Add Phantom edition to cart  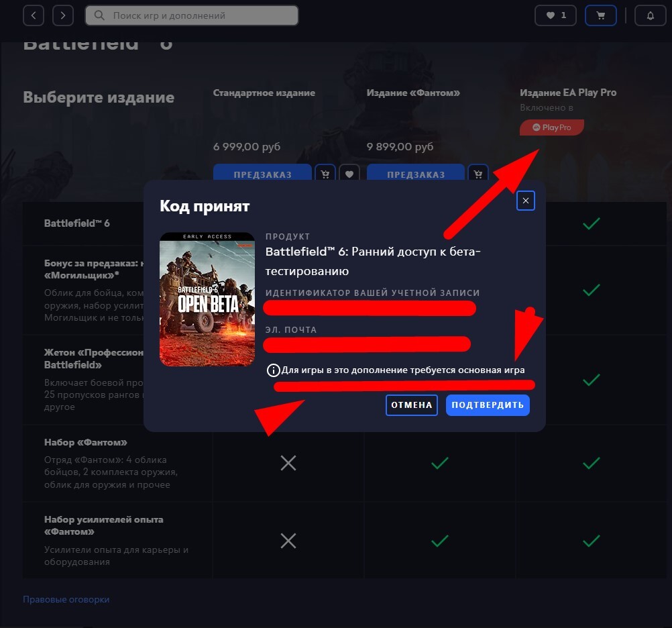pos(478,173)
